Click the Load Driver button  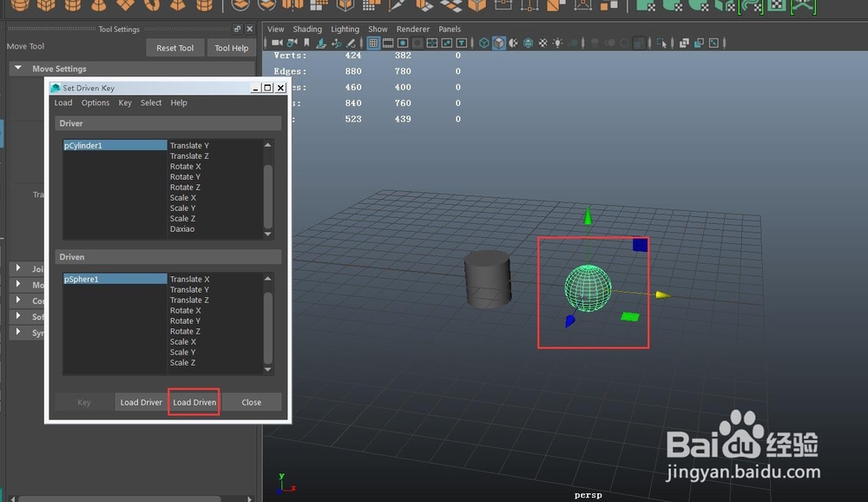pos(141,402)
